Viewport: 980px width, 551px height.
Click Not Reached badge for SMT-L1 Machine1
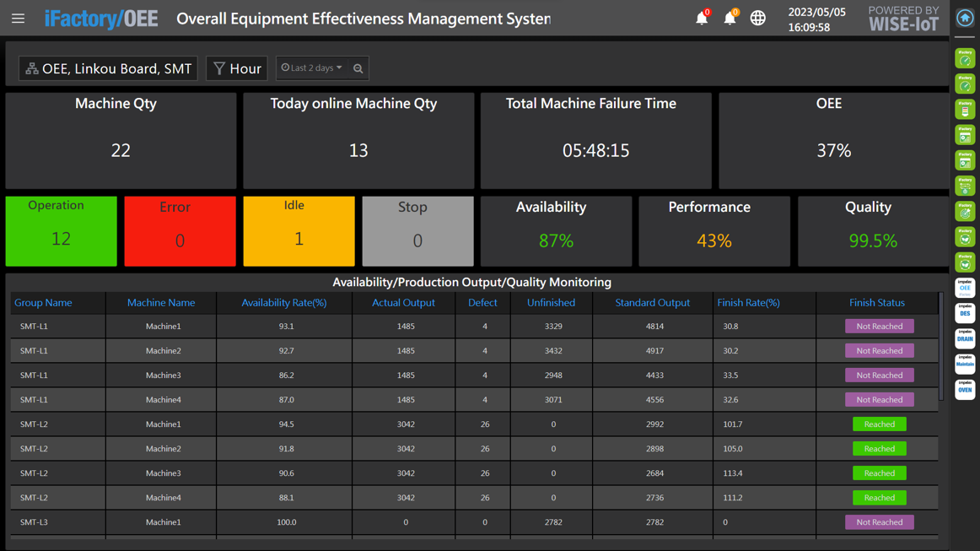(x=880, y=326)
